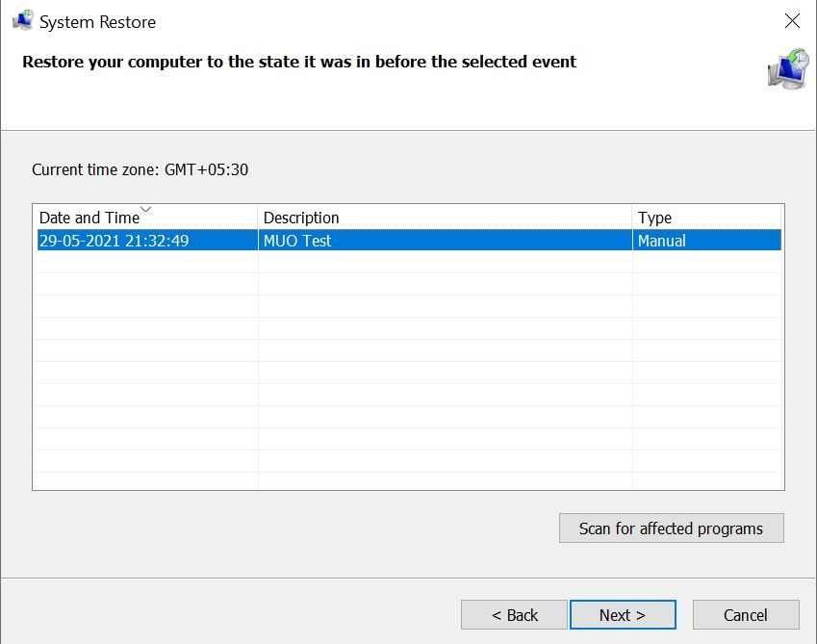
Task: Close the System Restore window
Action: click(x=792, y=20)
